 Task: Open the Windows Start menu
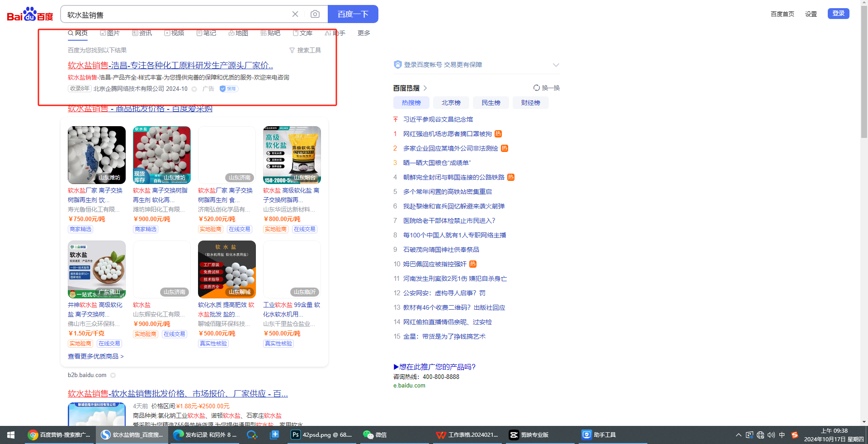pyautogui.click(x=11, y=435)
